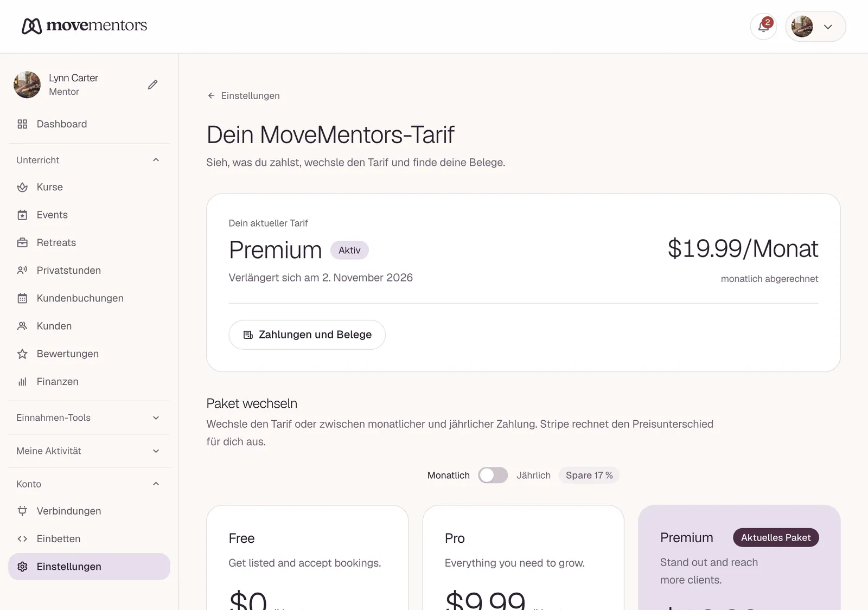Click the 'monatlich abgerechnet' text

click(769, 279)
